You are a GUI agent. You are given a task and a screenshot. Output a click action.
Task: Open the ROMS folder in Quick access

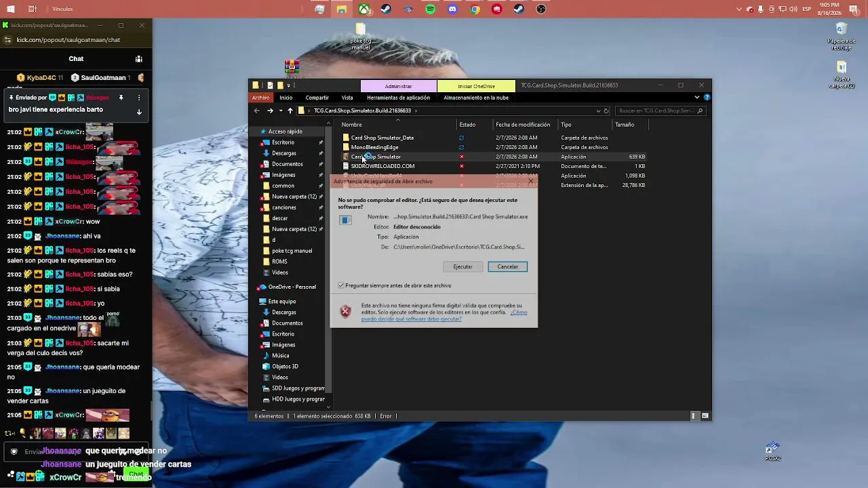click(x=279, y=262)
